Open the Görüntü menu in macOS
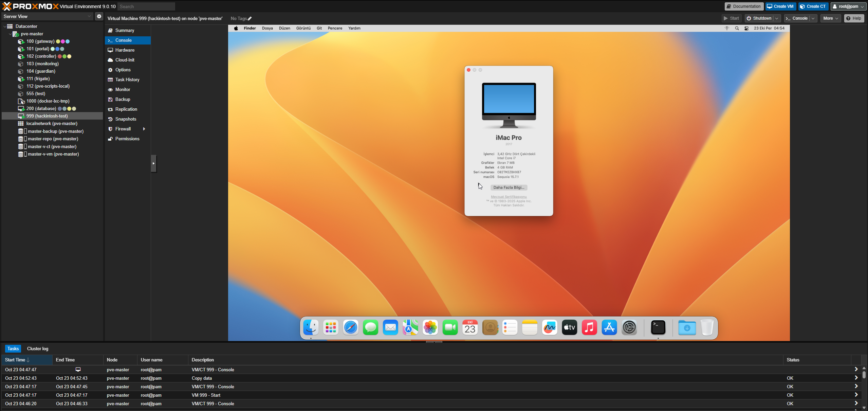Screen dimensions: 868x411 coord(303,28)
